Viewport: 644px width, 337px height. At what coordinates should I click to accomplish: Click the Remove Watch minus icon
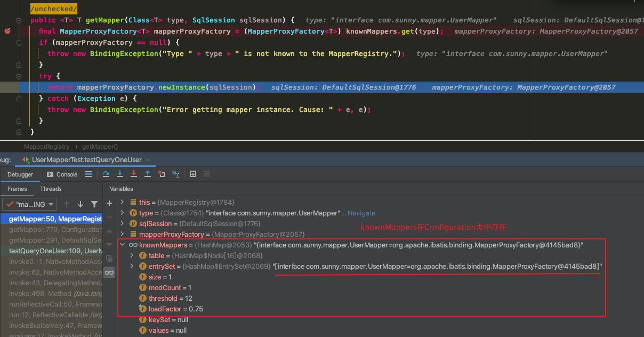[x=109, y=217]
